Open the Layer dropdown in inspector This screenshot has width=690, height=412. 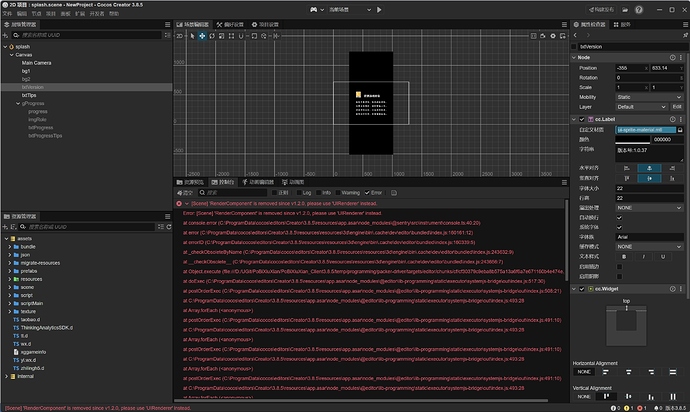tap(638, 106)
